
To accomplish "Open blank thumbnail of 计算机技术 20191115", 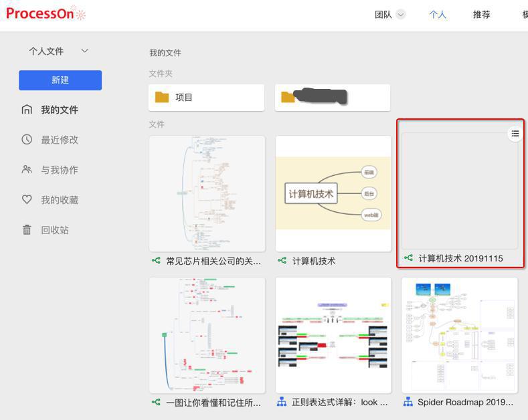I will tap(460, 191).
